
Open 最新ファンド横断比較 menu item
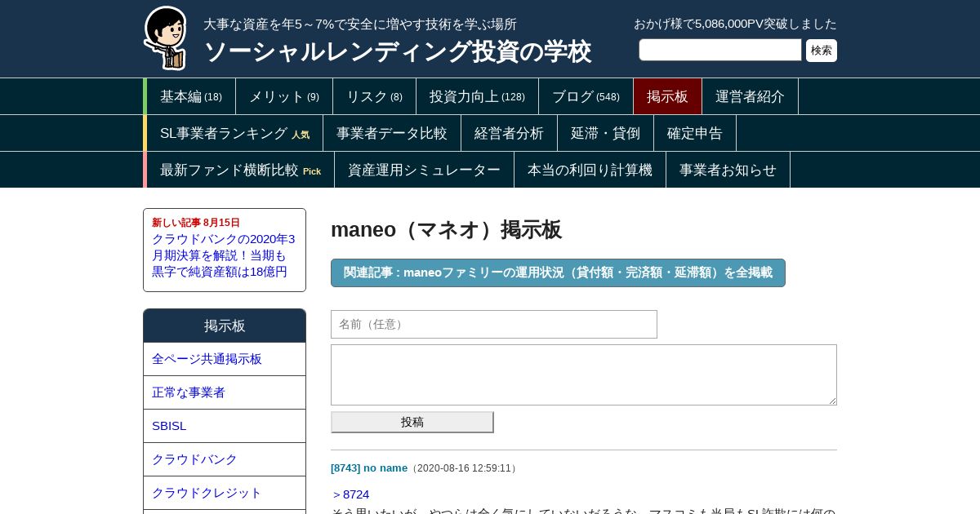pos(240,170)
